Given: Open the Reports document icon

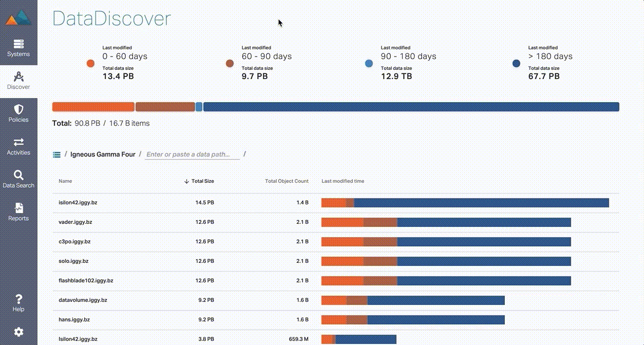Looking at the screenshot, I should [x=18, y=208].
